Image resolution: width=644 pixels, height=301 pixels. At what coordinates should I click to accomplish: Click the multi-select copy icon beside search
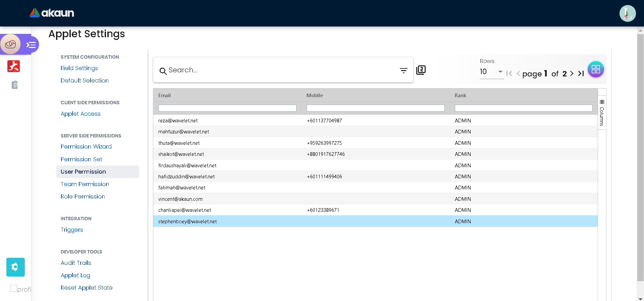point(421,70)
